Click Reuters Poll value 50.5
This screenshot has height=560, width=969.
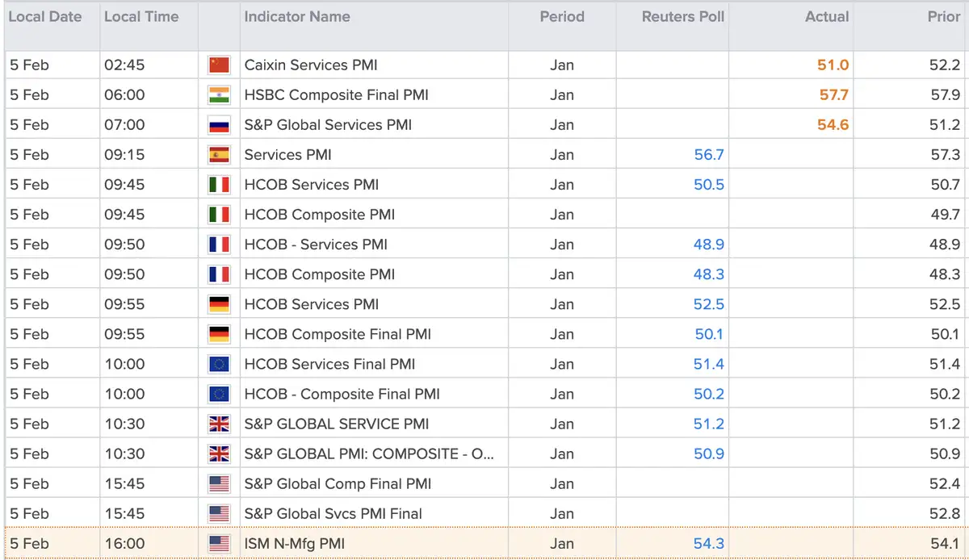709,185
